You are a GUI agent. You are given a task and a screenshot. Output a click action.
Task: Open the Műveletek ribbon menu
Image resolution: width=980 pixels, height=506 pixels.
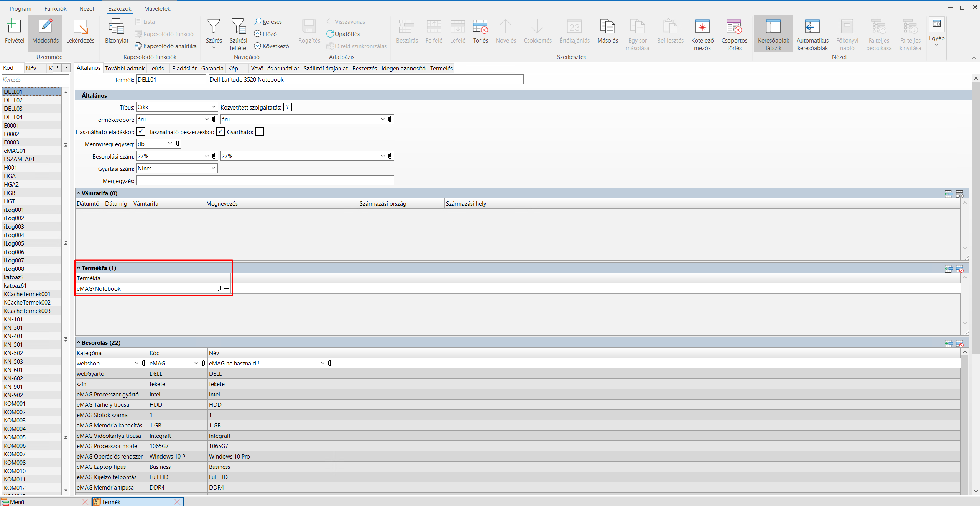(x=157, y=8)
